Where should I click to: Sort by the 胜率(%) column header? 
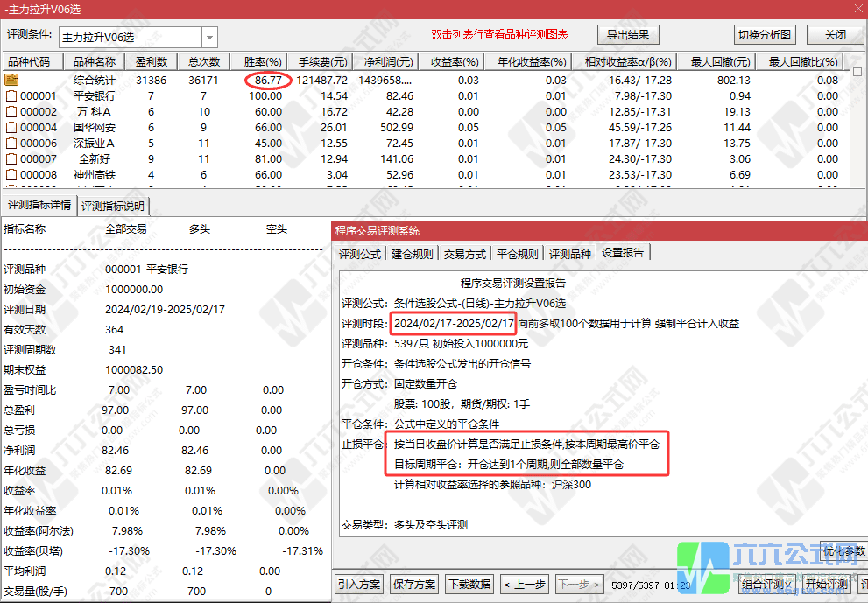(263, 62)
